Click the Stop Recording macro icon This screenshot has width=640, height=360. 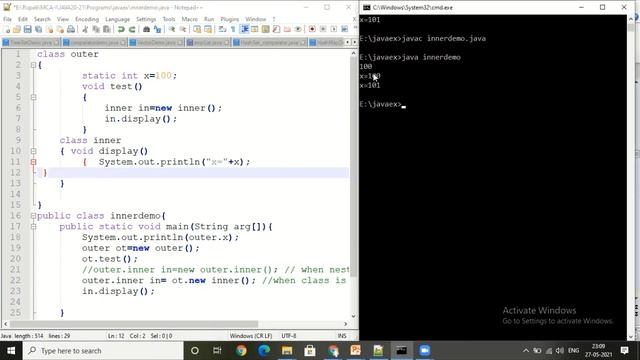[x=323, y=29]
